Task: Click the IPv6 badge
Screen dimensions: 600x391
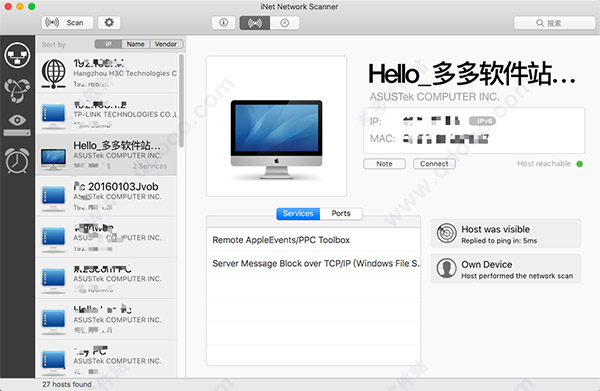Action: coord(483,121)
